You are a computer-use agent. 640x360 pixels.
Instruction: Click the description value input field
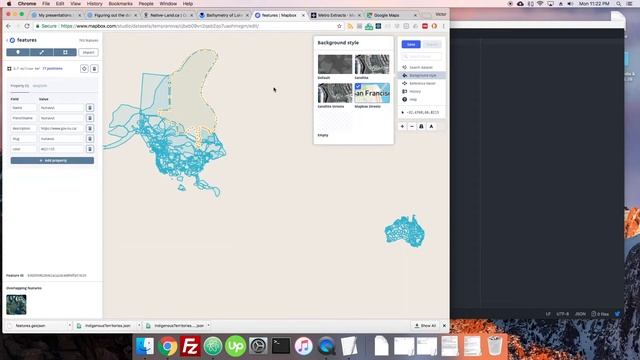61,128
